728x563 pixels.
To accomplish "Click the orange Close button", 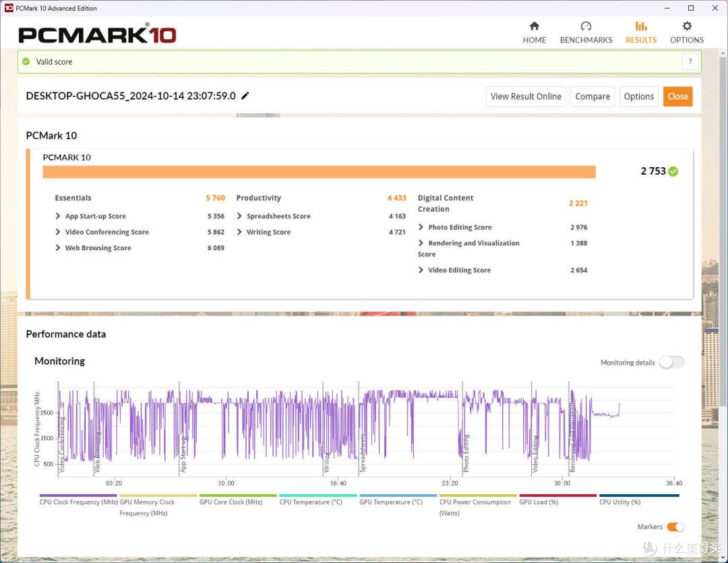I will pyautogui.click(x=677, y=96).
